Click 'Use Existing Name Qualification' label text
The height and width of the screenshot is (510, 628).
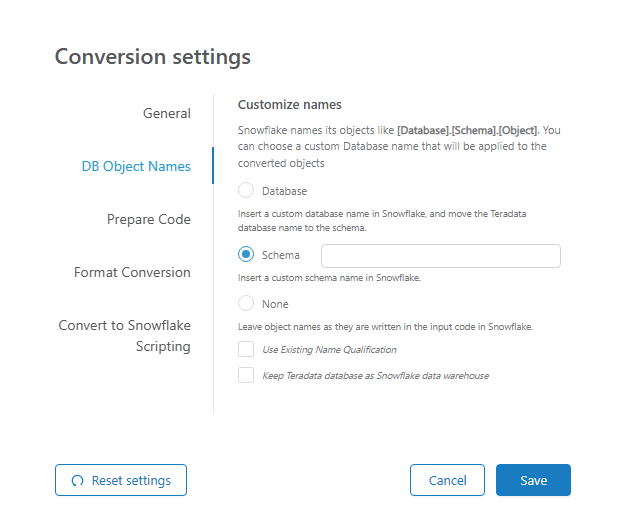coord(329,349)
